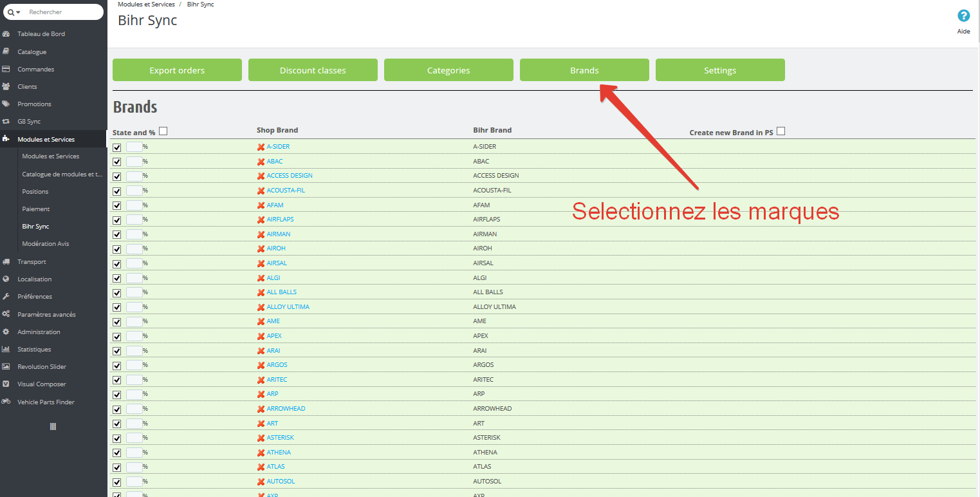Click the Catalogue book icon in sidebar
The image size is (980, 497).
point(6,52)
